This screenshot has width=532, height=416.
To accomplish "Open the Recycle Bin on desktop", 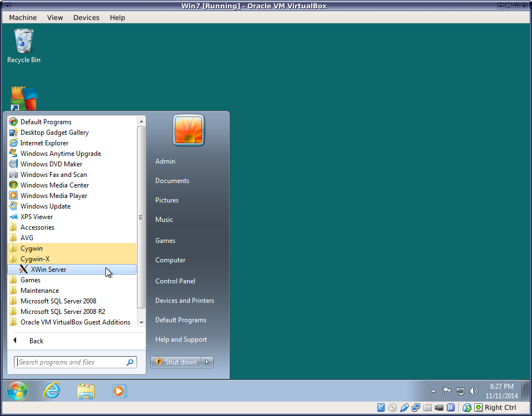I will coord(24,46).
